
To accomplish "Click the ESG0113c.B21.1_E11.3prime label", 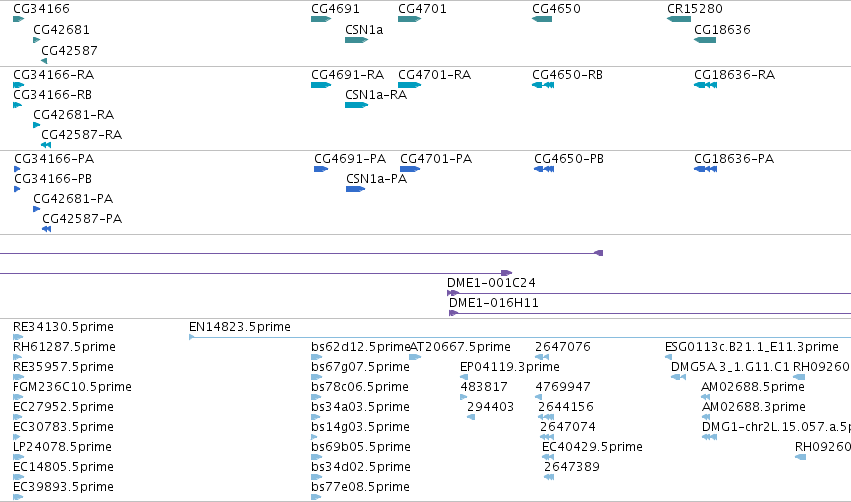I will [x=752, y=347].
